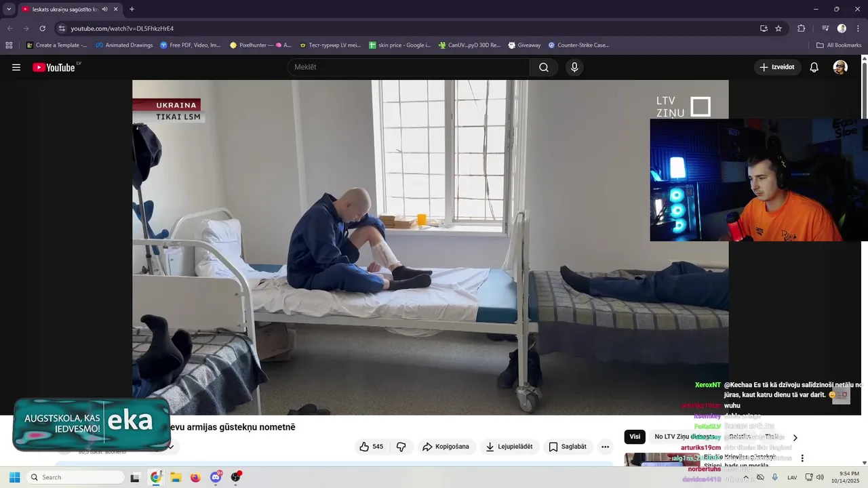Open the taskbar network status icon

click(809, 477)
